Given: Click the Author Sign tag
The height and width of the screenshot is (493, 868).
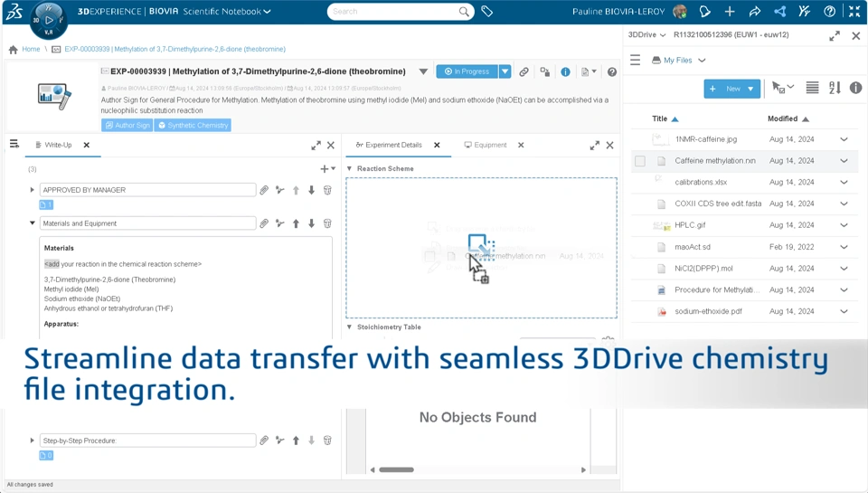Looking at the screenshot, I should click(x=127, y=125).
